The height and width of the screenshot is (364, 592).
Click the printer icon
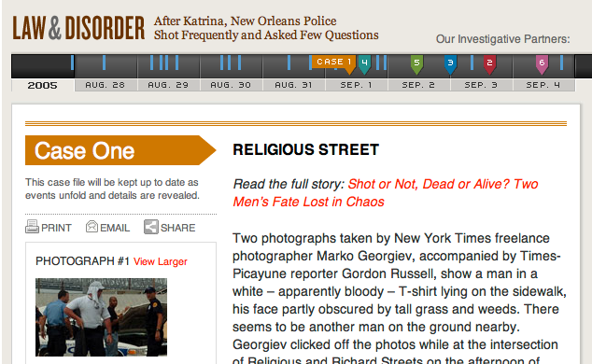click(32, 227)
